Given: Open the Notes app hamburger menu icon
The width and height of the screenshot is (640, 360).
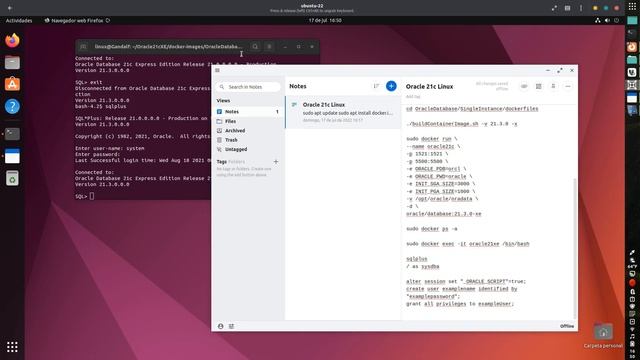Looking at the screenshot, I should point(217,70).
